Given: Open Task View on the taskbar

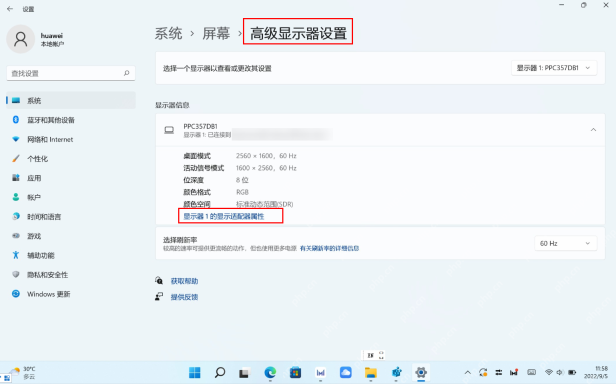Looking at the screenshot, I should pyautogui.click(x=244, y=372).
